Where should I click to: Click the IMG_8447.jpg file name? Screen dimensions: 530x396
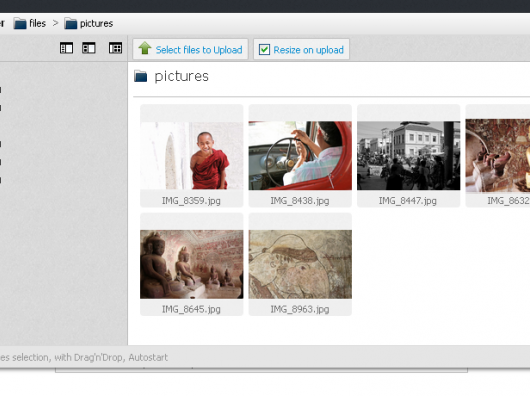point(408,201)
